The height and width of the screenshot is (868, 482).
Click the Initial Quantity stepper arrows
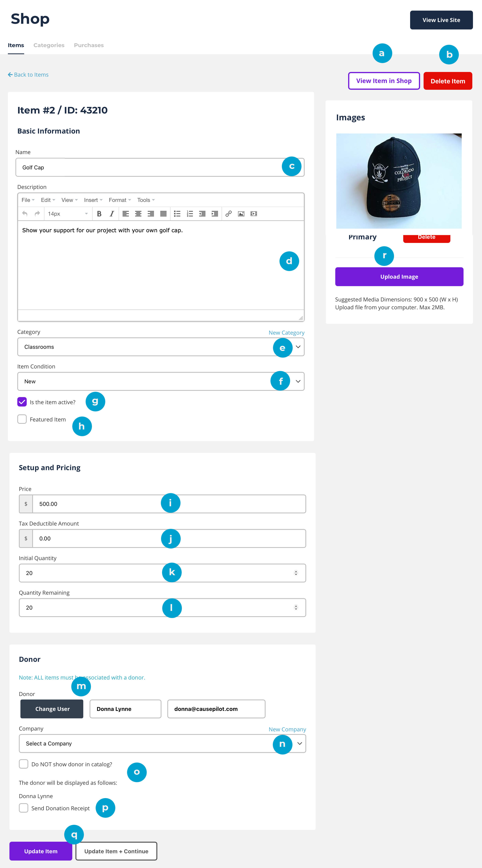point(296,573)
